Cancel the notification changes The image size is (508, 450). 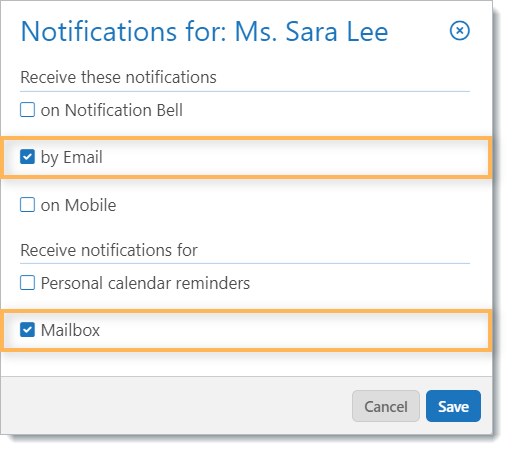pos(386,406)
